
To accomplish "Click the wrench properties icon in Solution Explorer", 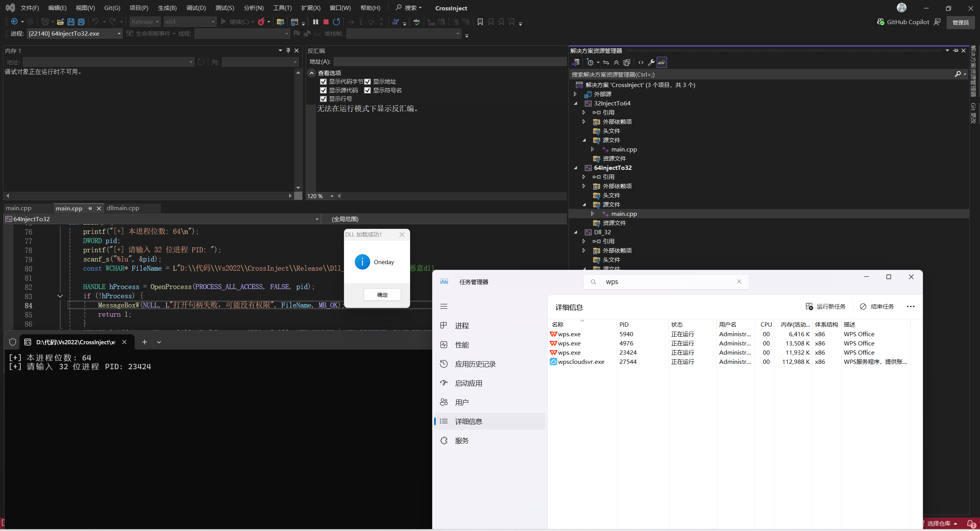I will tap(651, 62).
